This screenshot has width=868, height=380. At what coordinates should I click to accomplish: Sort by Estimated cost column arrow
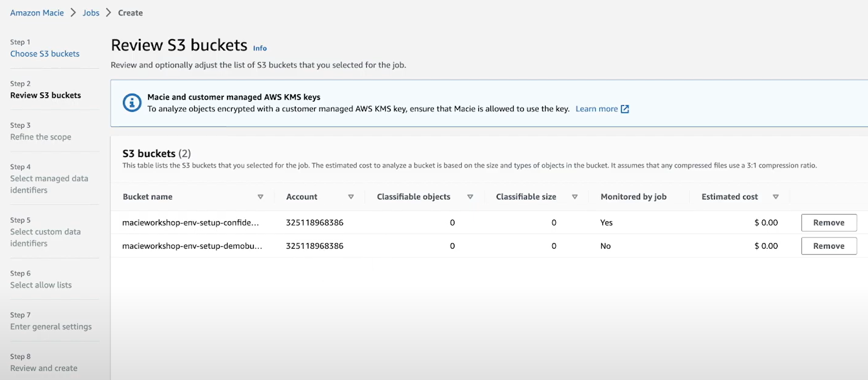(776, 197)
